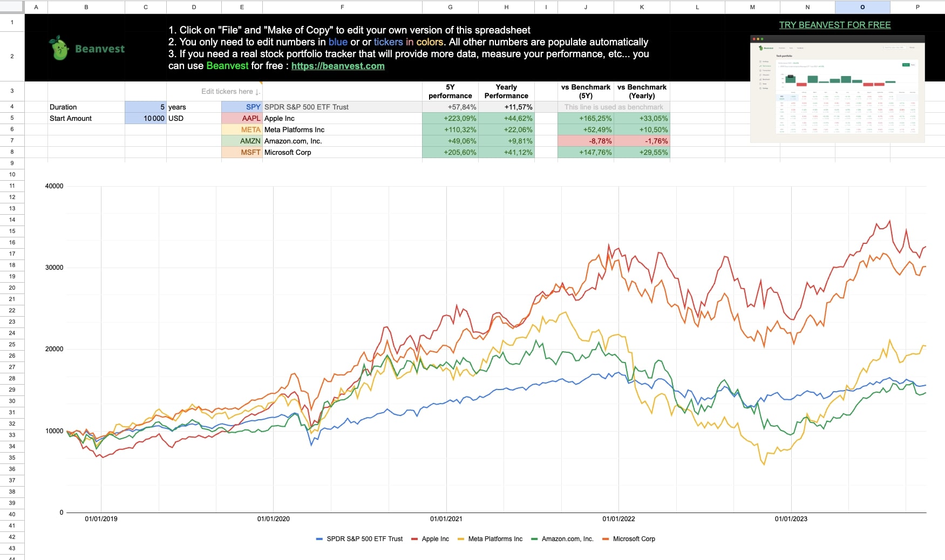Select Amazon vs benchmark yearly -1,76%

click(x=642, y=141)
